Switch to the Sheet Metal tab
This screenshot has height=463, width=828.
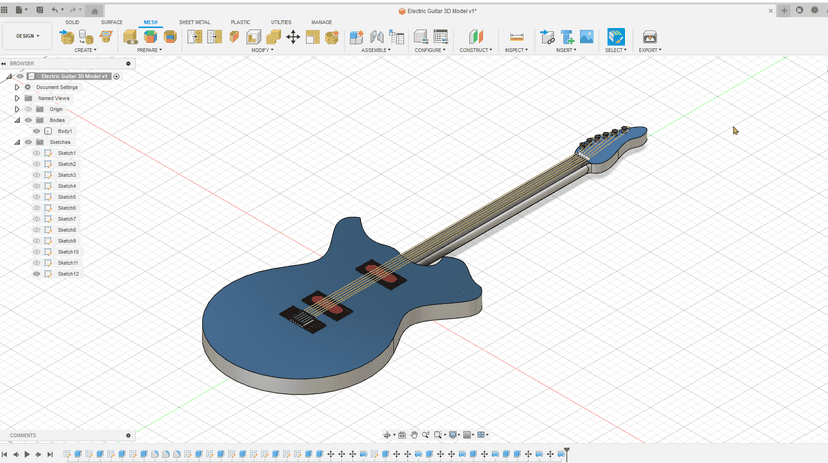194,22
